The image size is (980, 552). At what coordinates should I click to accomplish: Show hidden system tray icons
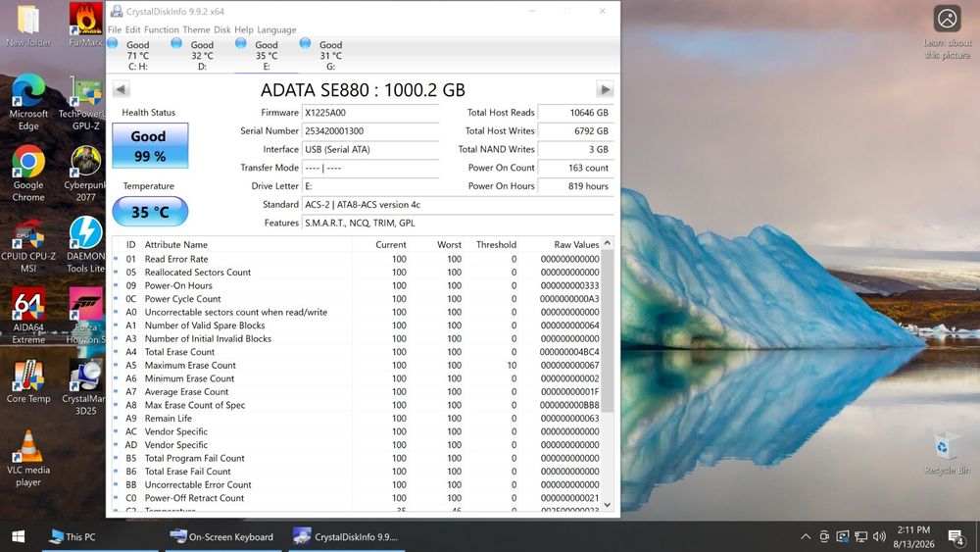[806, 536]
